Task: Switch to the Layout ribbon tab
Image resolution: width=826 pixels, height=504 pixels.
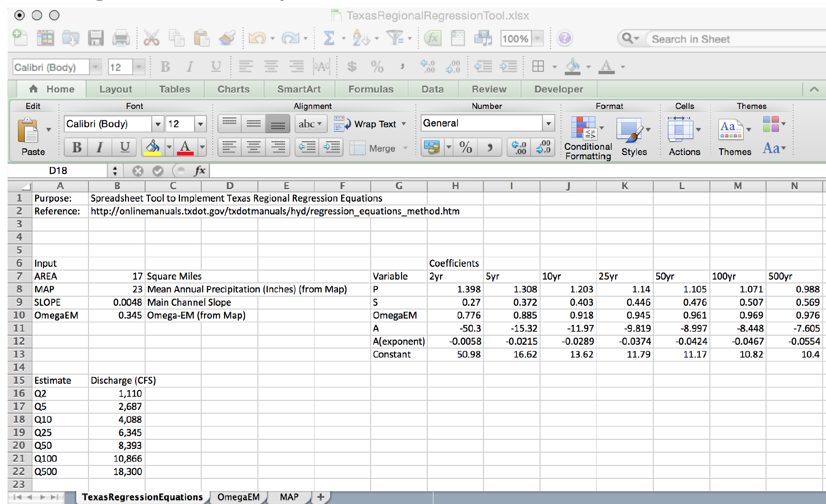Action: pyautogui.click(x=116, y=89)
